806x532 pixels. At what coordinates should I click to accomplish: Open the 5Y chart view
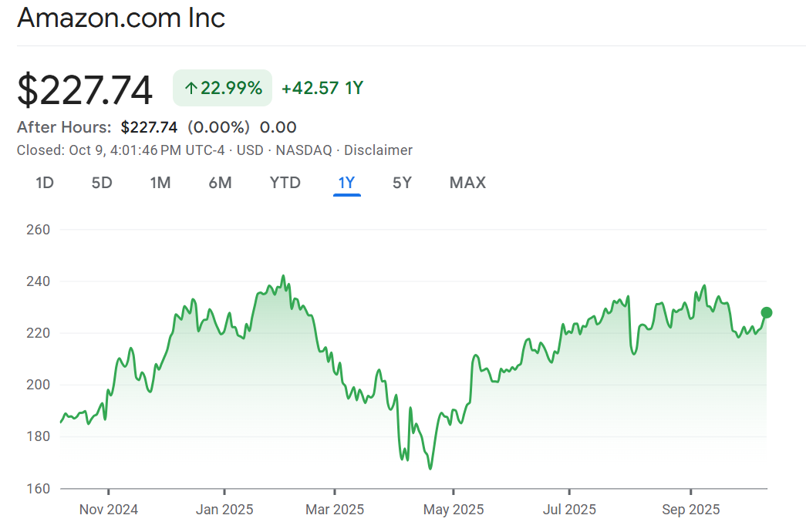(x=402, y=183)
